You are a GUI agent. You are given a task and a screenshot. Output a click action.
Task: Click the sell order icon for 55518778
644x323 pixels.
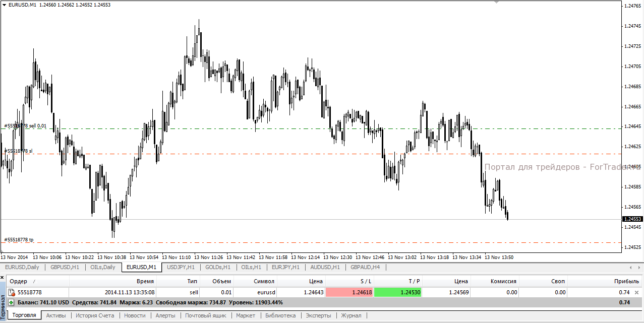click(x=12, y=292)
